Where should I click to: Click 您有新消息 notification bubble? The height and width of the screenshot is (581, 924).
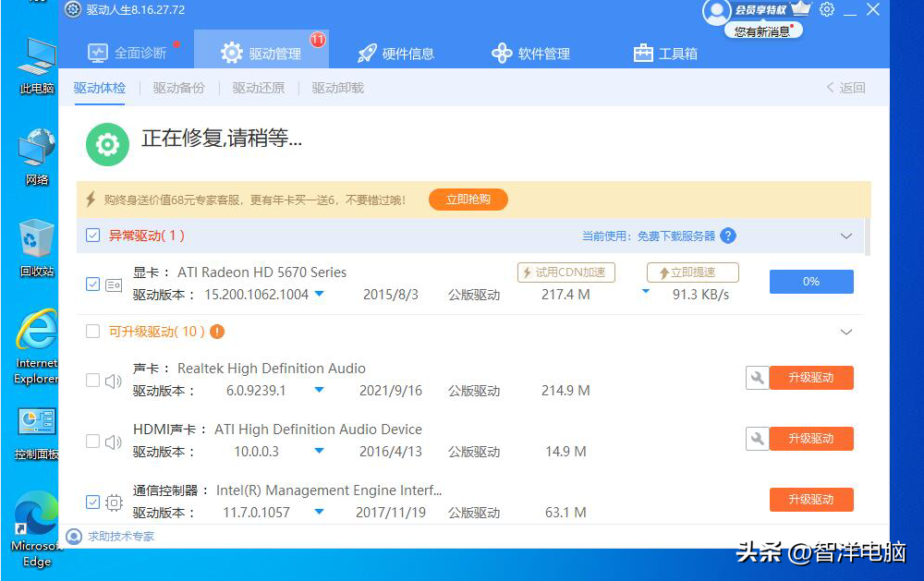[x=764, y=31]
